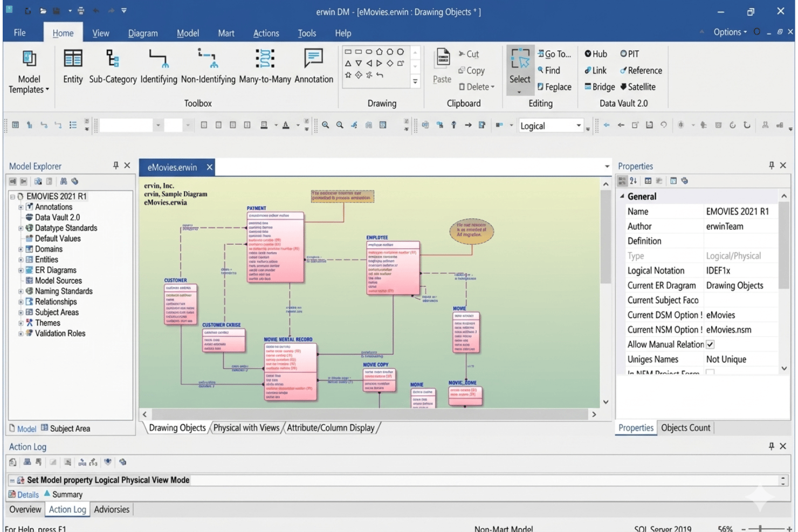Screen dimensions: 798x532
Task: Insert a Data Vault Link
Action: click(596, 71)
